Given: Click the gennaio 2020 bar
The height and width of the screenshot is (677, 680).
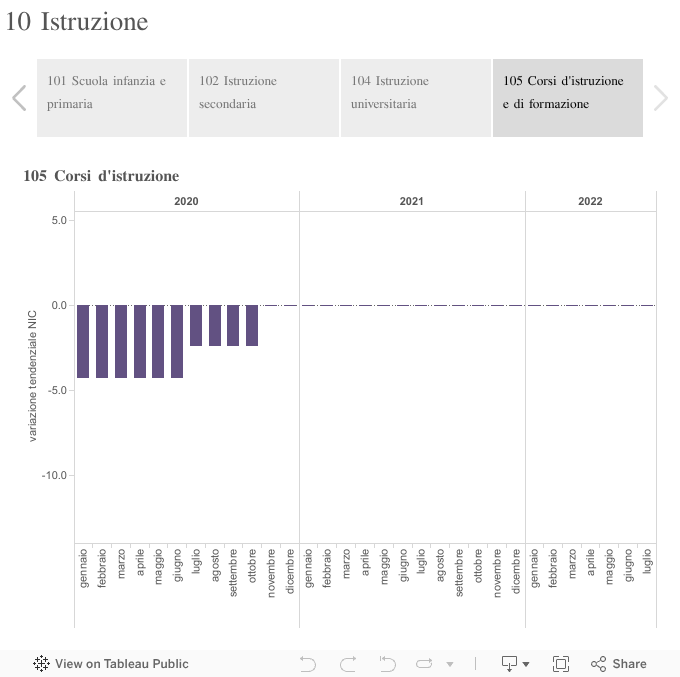Looking at the screenshot, I should pyautogui.click(x=84, y=341).
